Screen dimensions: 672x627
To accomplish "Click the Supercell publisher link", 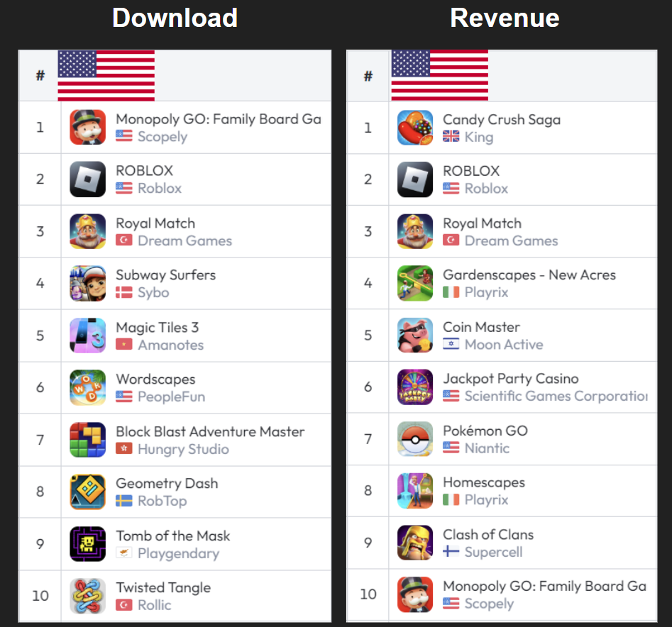I will 494,552.
